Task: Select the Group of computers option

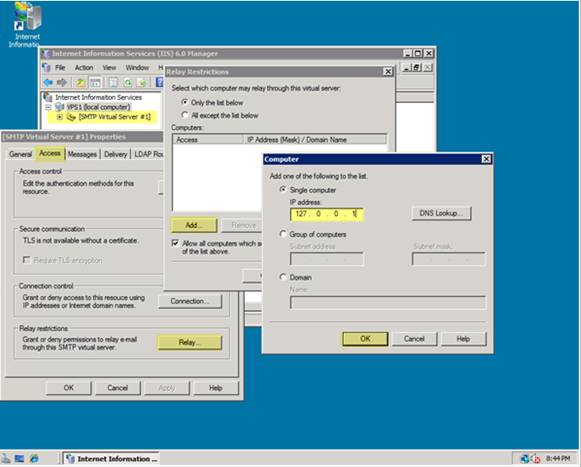Action: click(283, 234)
